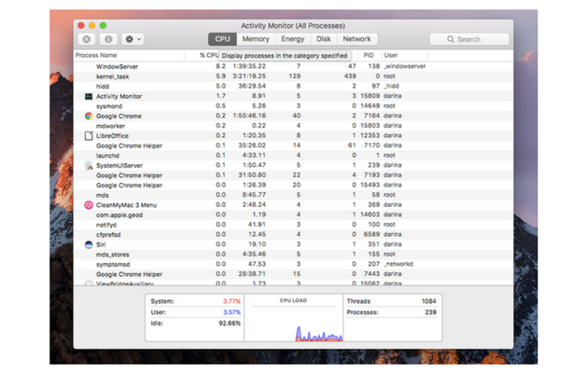Sort by the User column header
588x373 pixels.
401,55
